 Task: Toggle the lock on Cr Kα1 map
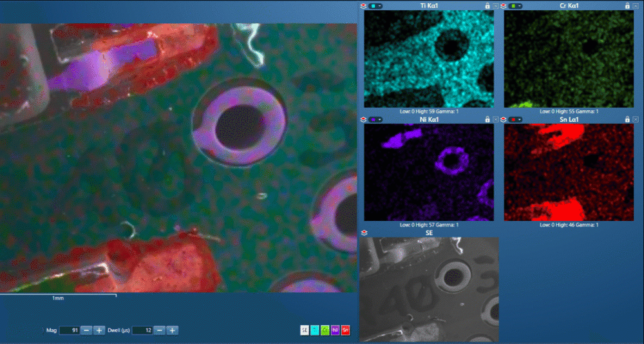click(x=627, y=6)
